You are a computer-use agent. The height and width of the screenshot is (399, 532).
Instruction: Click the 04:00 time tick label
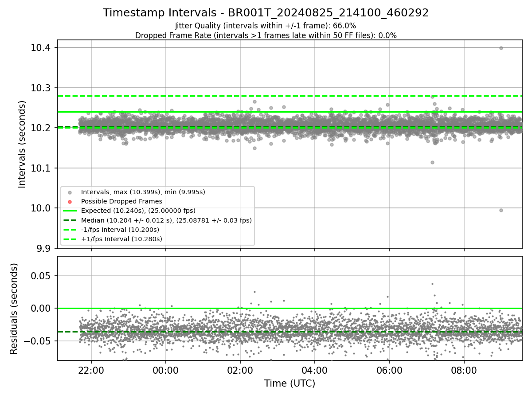[x=315, y=370]
